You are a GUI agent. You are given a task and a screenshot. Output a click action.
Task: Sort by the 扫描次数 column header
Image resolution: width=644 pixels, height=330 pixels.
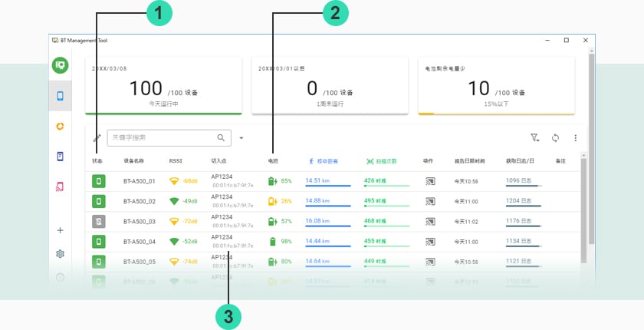[379, 162]
